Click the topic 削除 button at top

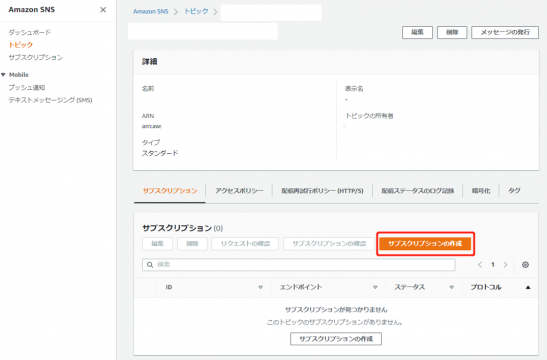(452, 32)
